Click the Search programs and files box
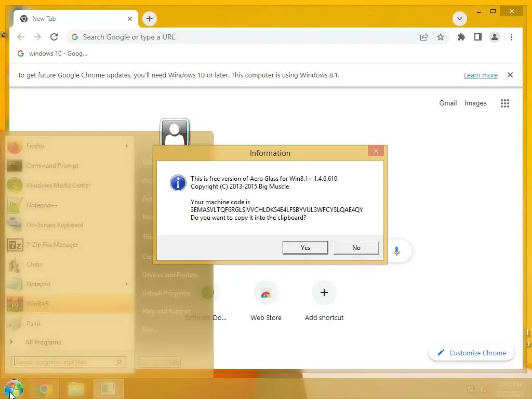 pos(69,362)
